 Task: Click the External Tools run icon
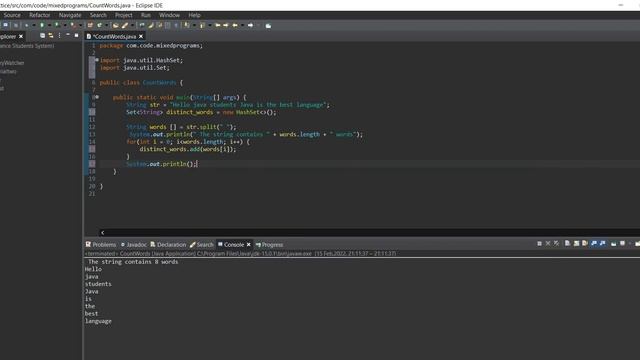coord(73,25)
